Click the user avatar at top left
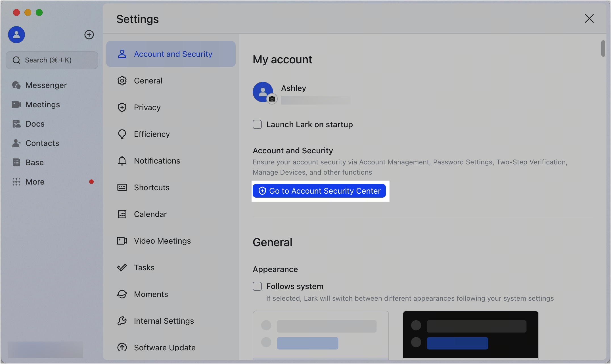Viewport: 611px width, 364px height. pos(16,35)
